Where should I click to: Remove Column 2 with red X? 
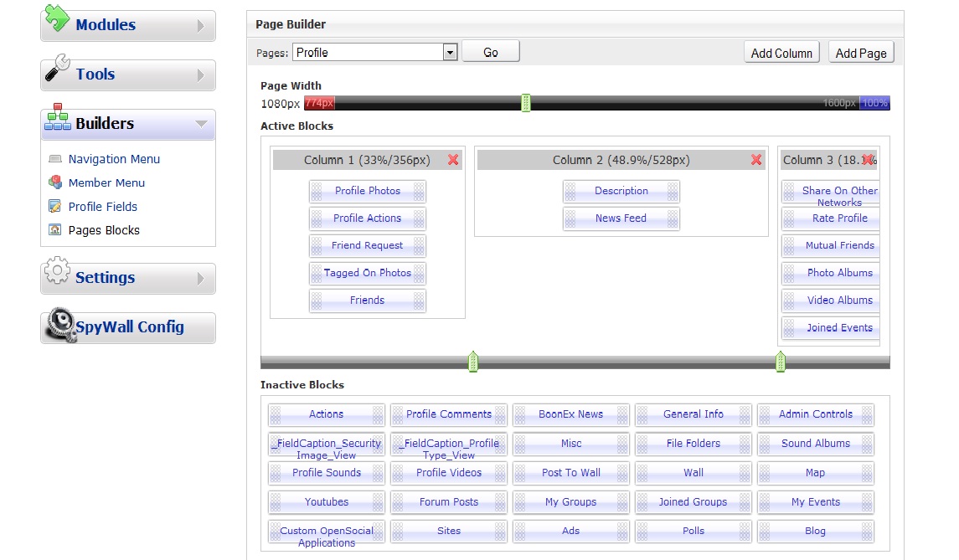coord(756,160)
